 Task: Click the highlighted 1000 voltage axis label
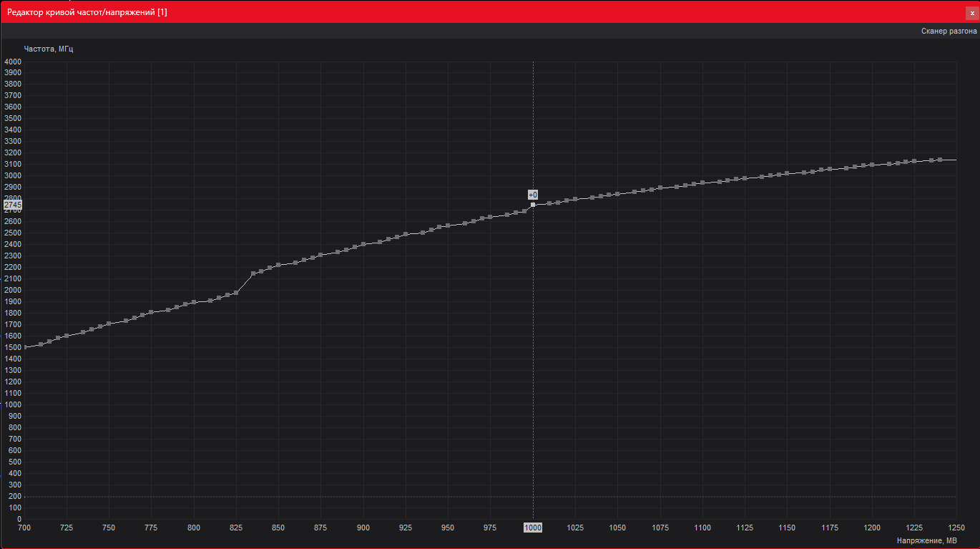coord(533,528)
